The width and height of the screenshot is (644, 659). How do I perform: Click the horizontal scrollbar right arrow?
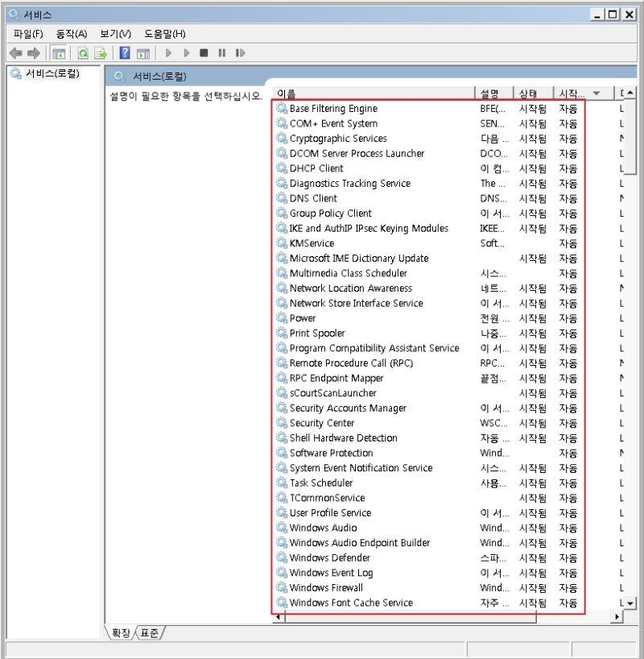(x=617, y=617)
